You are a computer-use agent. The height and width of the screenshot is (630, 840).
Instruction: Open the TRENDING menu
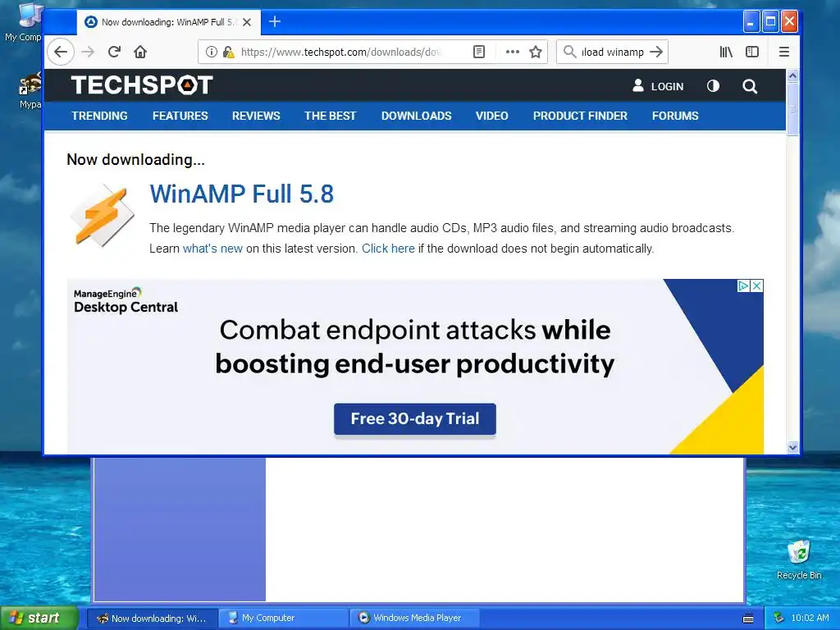(x=99, y=116)
